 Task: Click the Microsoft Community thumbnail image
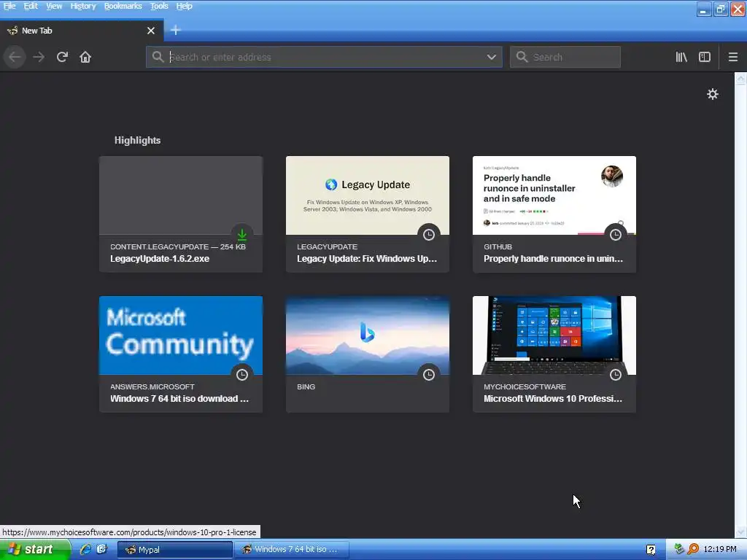pyautogui.click(x=181, y=335)
